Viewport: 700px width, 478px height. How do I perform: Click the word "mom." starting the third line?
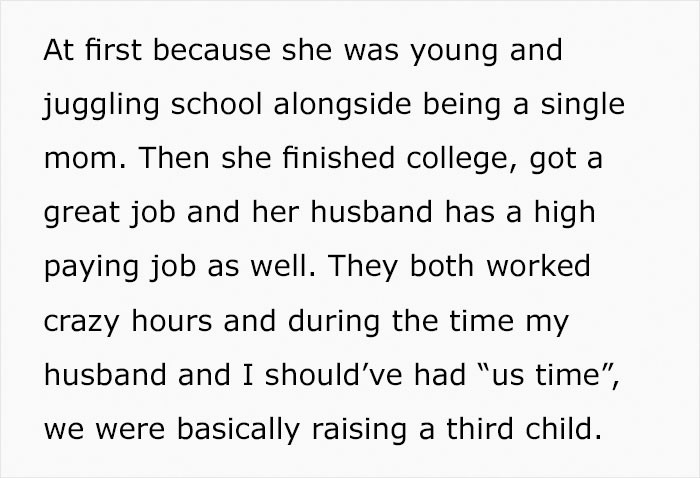pos(85,160)
